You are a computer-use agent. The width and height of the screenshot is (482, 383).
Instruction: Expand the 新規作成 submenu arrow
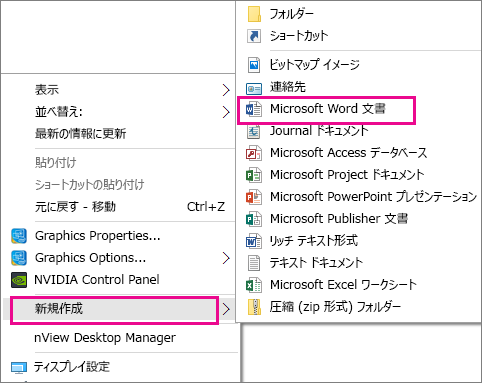coord(226,309)
